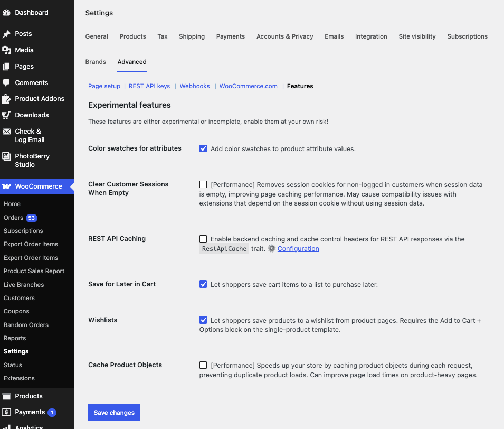Switch to the Emails tab
Viewport: 504px width, 429px height.
[334, 36]
